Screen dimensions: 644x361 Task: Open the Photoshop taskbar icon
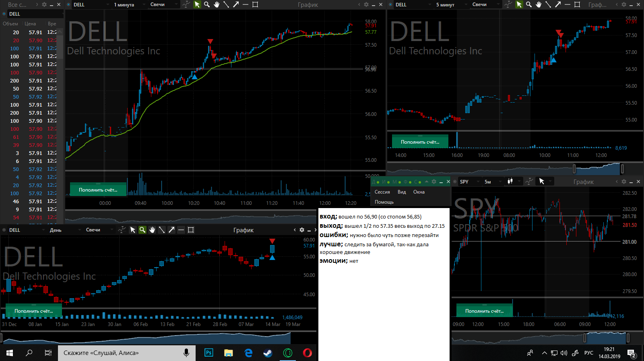point(208,353)
